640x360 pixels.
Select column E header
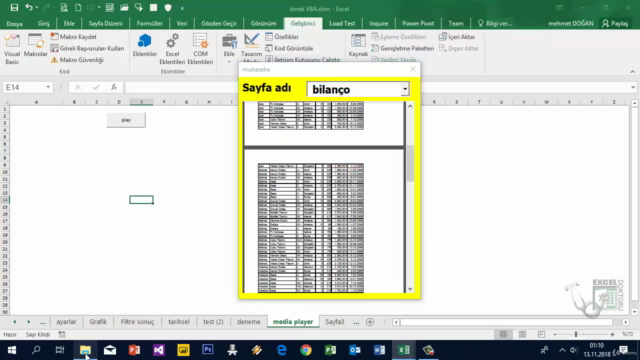tap(141, 102)
